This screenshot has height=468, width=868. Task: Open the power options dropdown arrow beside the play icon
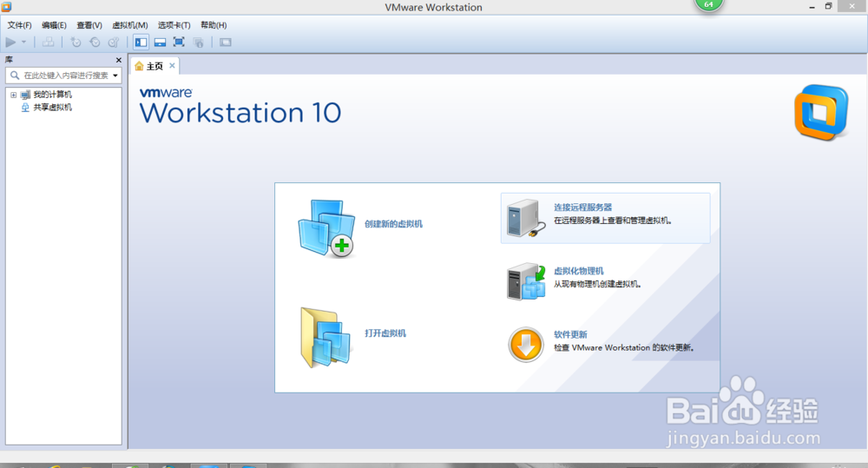tap(23, 42)
